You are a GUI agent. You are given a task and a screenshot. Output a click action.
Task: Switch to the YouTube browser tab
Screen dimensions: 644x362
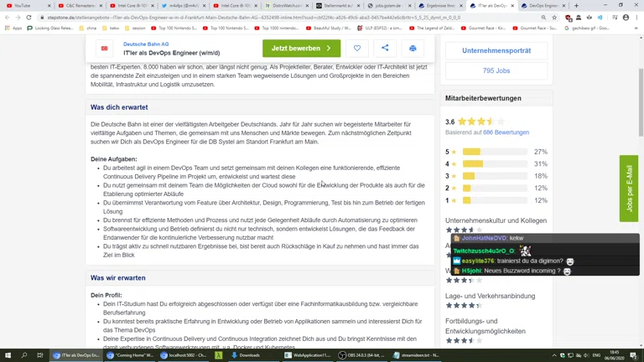pyautogui.click(x=23, y=6)
